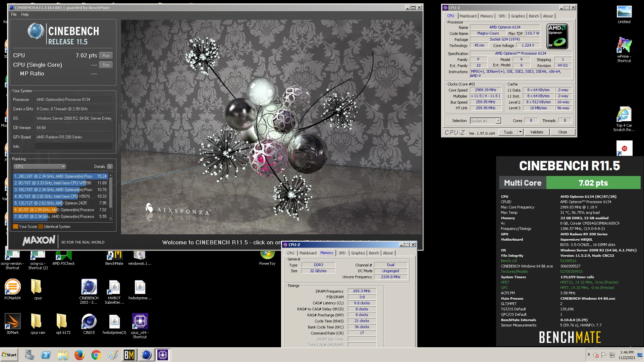
Task: Select ranking entry AMD Opteron 2435
Action: 60,203
